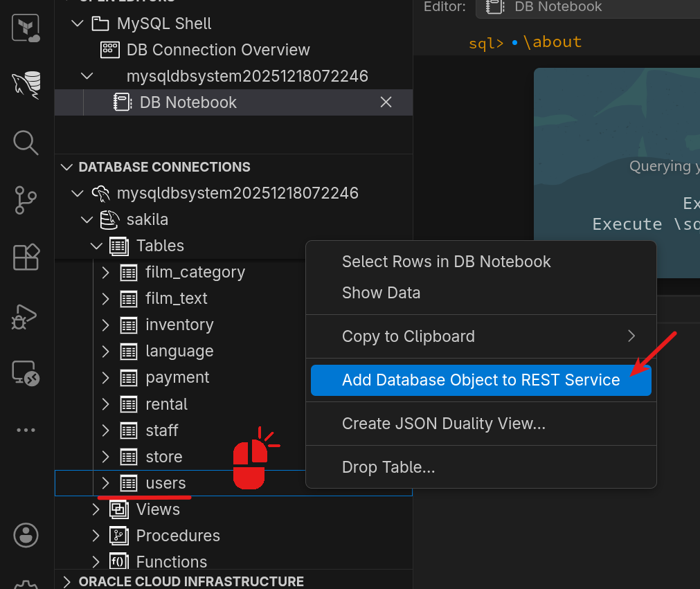Viewport: 700px width, 589px height.
Task: Click Drop Table in context menu
Action: [388, 467]
